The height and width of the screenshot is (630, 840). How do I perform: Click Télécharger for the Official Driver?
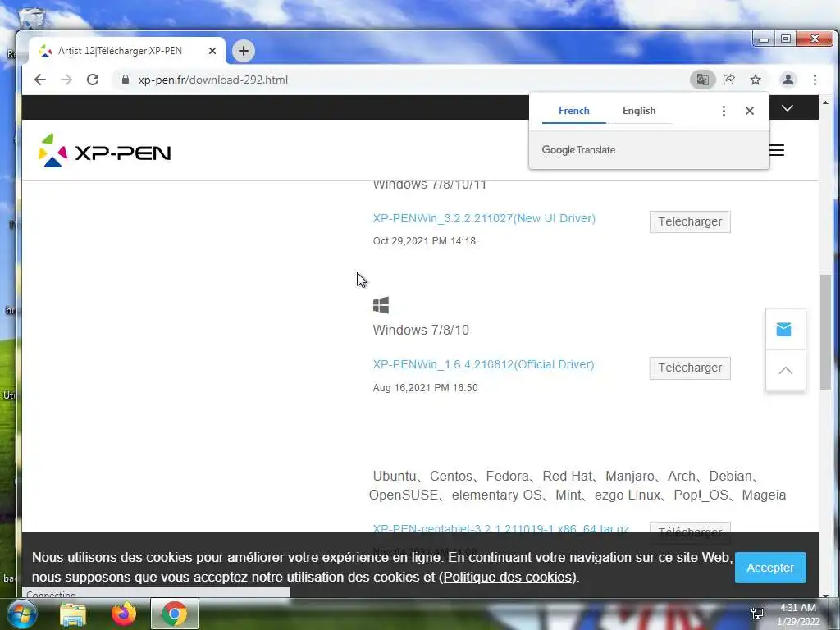[690, 368]
